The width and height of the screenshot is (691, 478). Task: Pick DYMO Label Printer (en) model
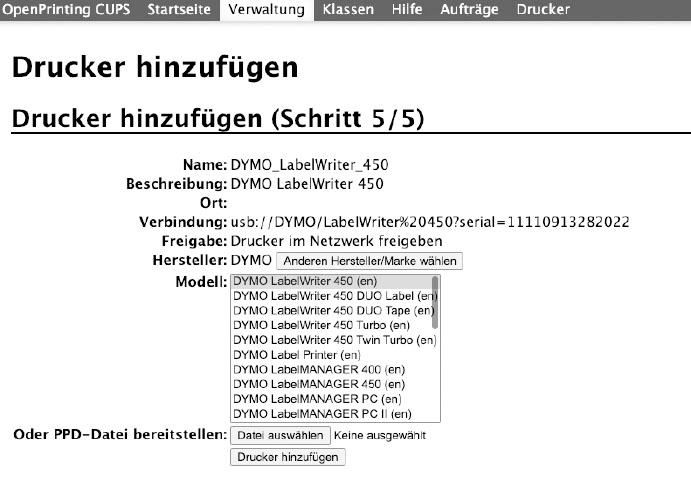click(335, 355)
